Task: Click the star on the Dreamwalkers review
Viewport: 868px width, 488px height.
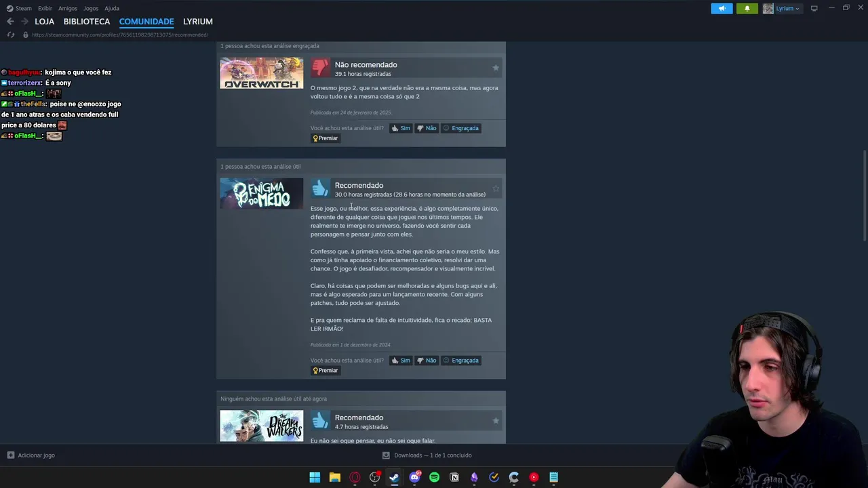Action: pos(496,421)
